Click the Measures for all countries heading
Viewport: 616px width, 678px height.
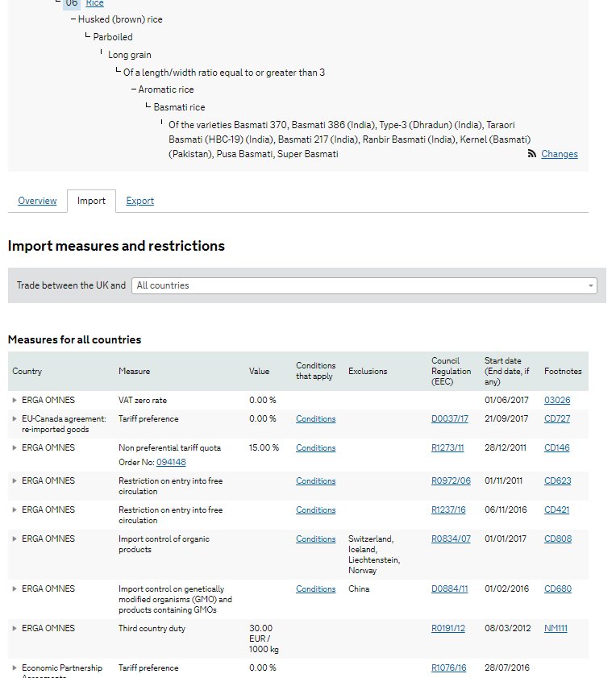click(74, 339)
